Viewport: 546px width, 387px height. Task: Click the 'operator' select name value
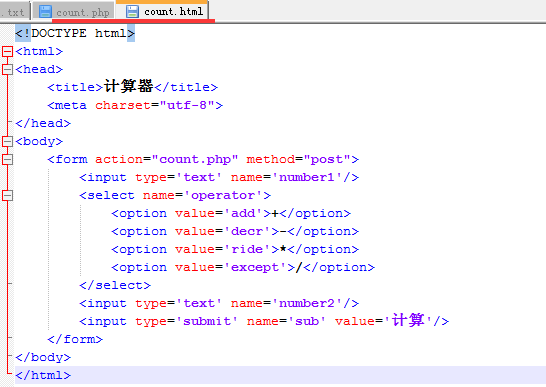click(x=223, y=195)
